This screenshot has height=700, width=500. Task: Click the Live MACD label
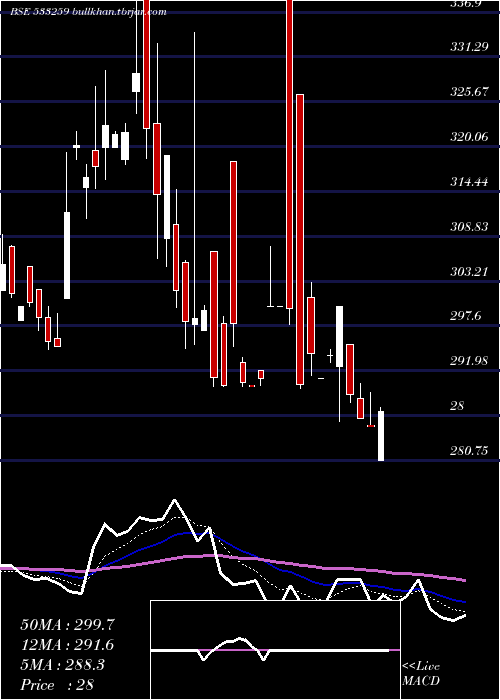[x=421, y=673]
